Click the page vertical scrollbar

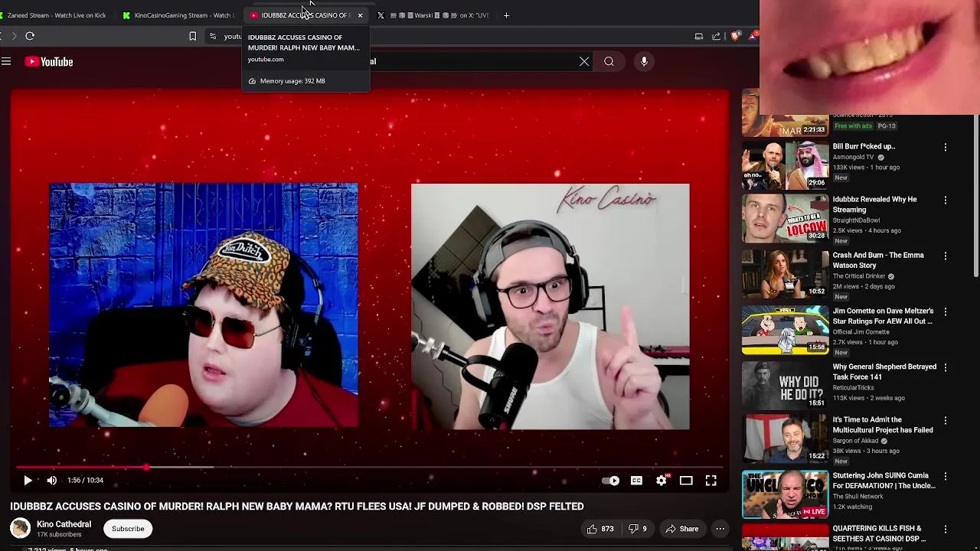coord(975,195)
